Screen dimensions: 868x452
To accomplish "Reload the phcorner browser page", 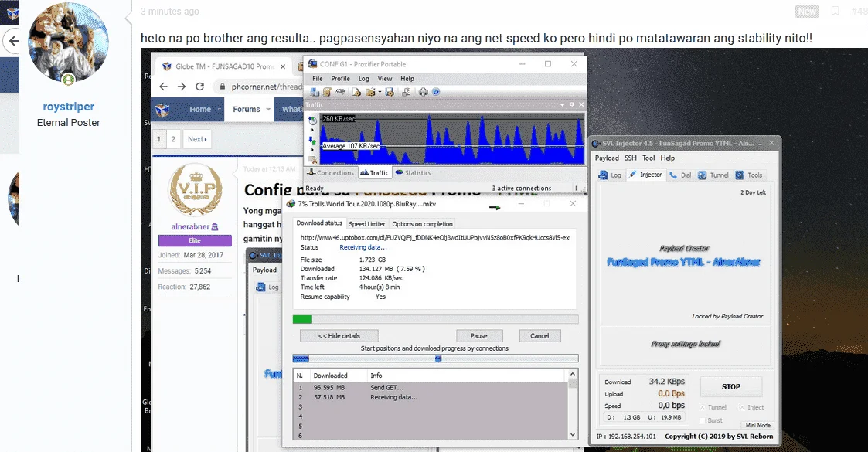I will click(x=200, y=87).
